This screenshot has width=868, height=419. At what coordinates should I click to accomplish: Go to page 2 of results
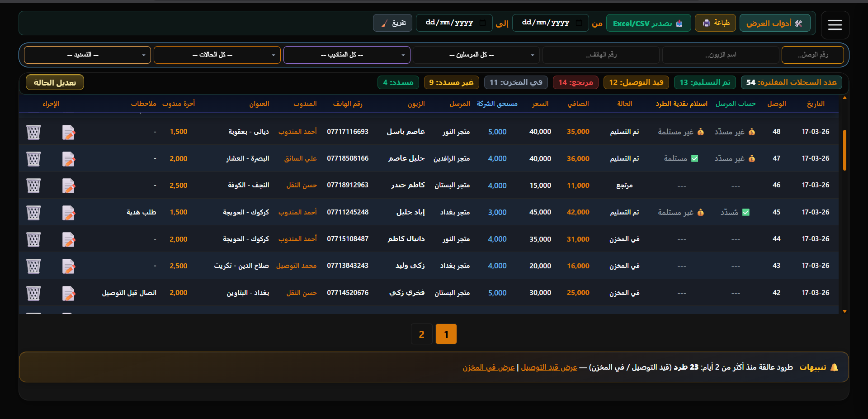pos(421,334)
